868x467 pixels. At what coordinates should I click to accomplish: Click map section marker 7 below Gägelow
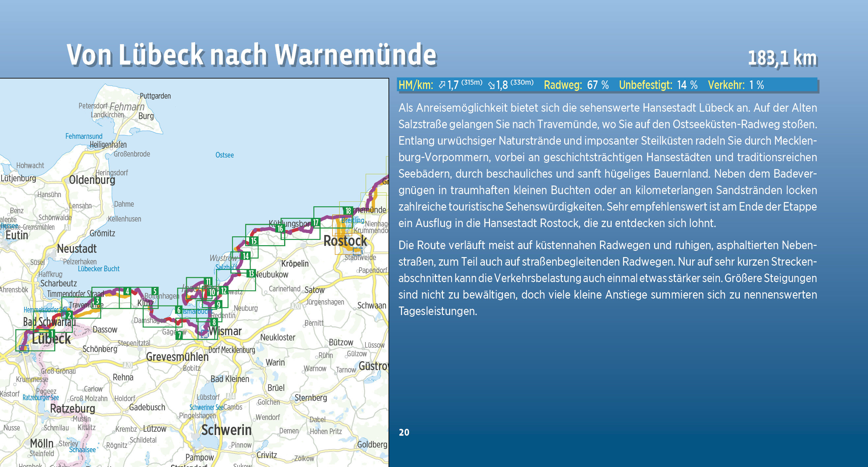(x=180, y=335)
